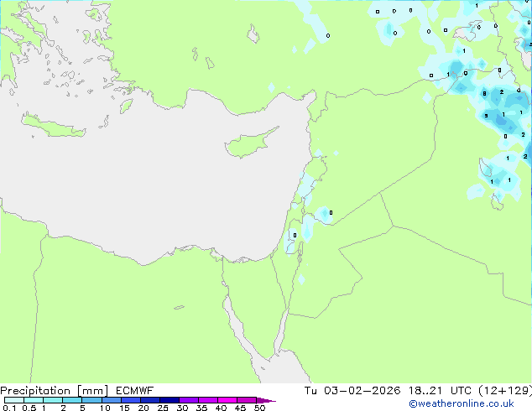Select the 0.5–1 mm legend color
Screen dimensions: 532x411
tap(34, 400)
